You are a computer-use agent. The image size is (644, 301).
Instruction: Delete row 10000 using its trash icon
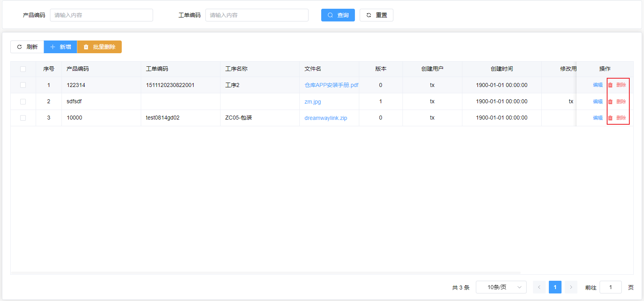click(x=610, y=118)
